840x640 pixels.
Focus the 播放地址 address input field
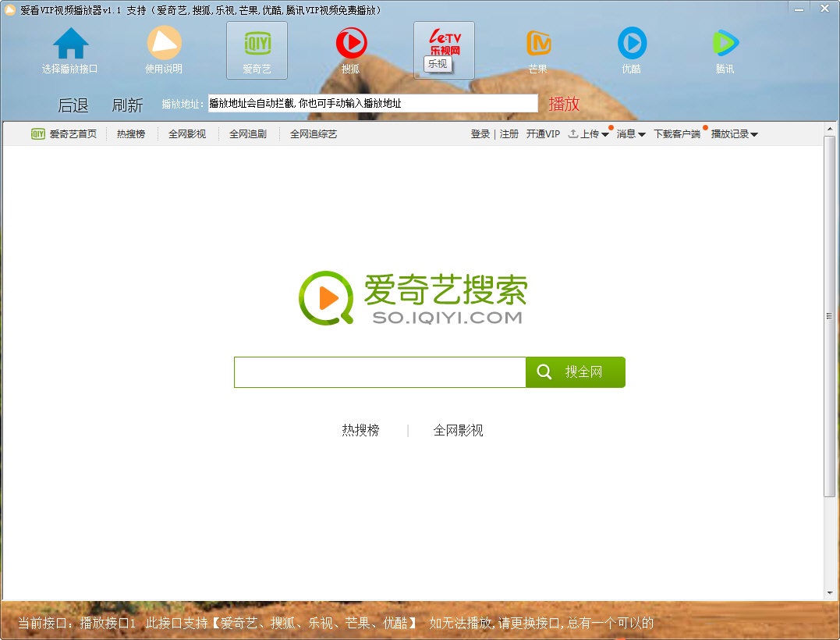click(373, 103)
